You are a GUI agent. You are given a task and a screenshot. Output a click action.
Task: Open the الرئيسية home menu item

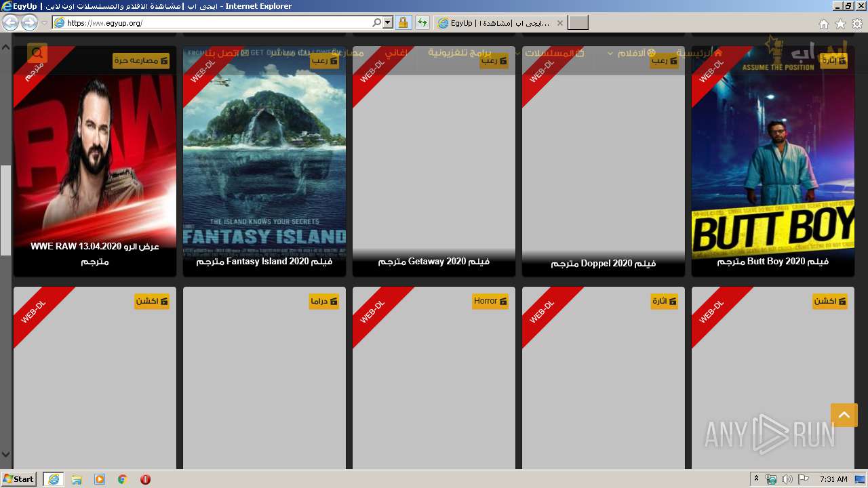[699, 53]
